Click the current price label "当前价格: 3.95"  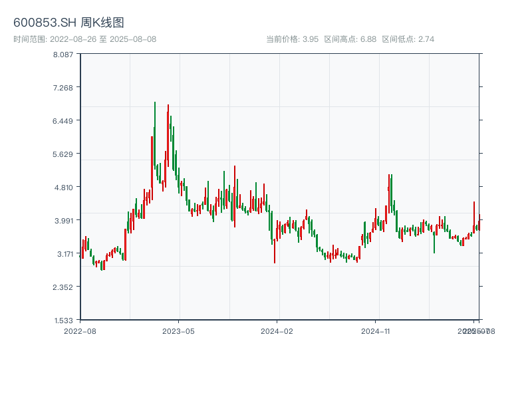292,39
